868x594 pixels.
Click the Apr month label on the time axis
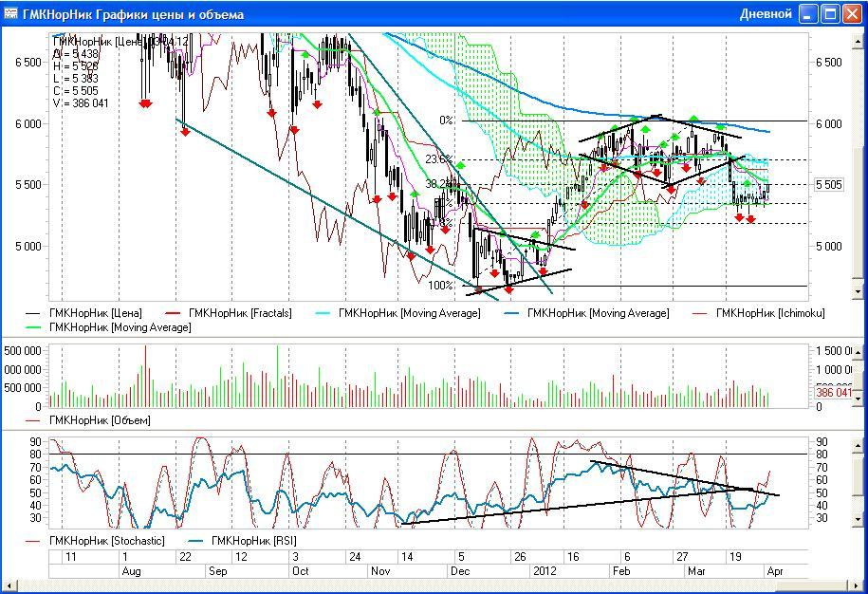pyautogui.click(x=775, y=571)
